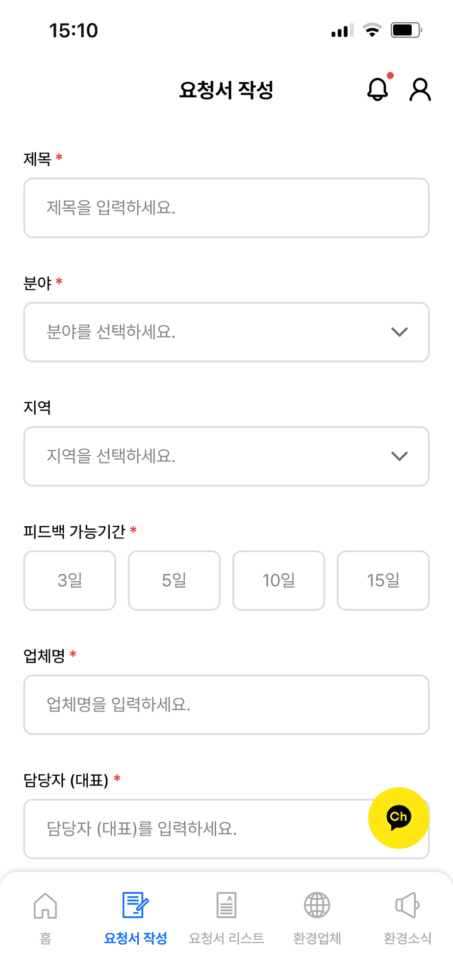Tap the 요청서 리스트 document icon
The image size is (453, 980).
click(x=226, y=905)
